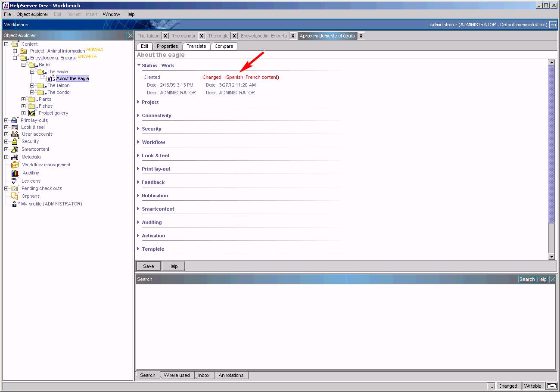Viewport: 560px width, 392px height.
Task: Click the Look & feel icon
Action: tap(15, 127)
